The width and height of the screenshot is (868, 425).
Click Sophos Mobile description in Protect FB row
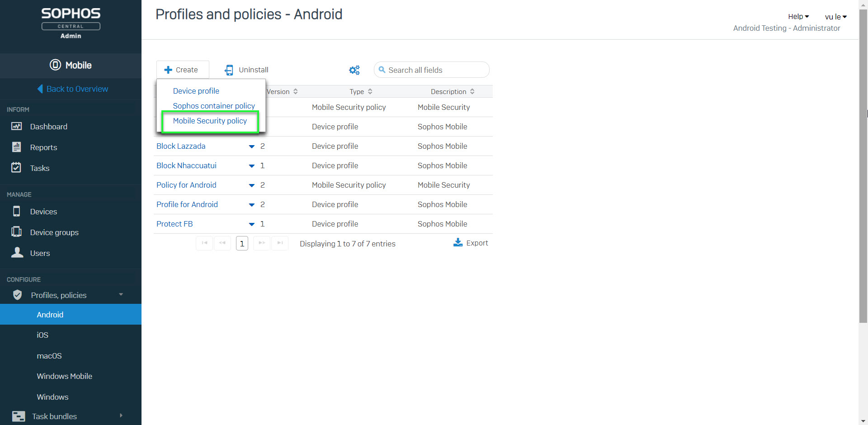click(x=443, y=224)
